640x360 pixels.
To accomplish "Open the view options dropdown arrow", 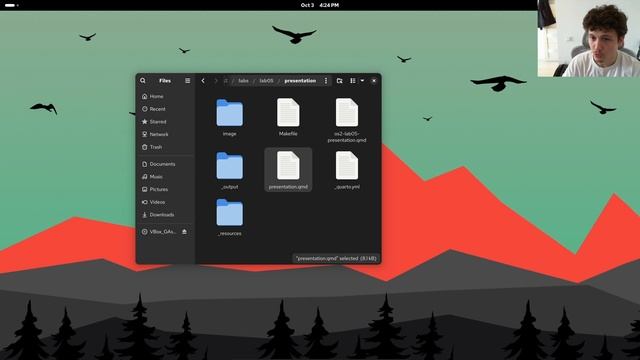I will 362,81.
